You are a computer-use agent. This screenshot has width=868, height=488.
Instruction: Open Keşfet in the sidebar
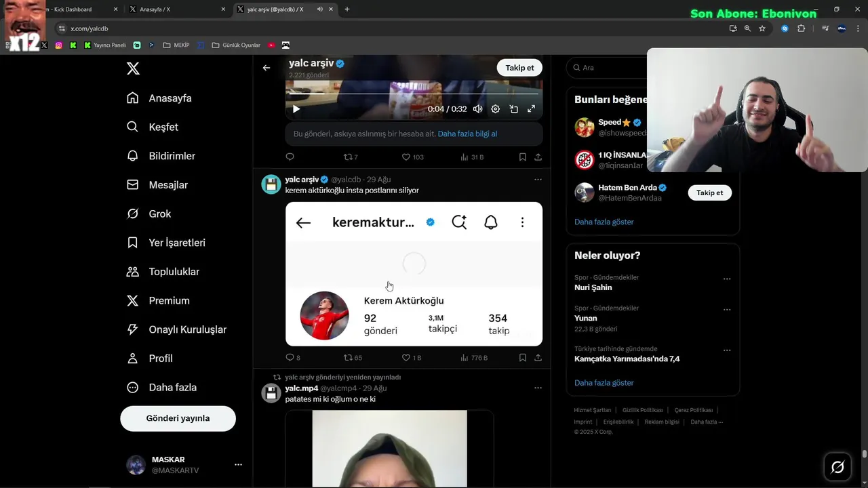tap(153, 127)
